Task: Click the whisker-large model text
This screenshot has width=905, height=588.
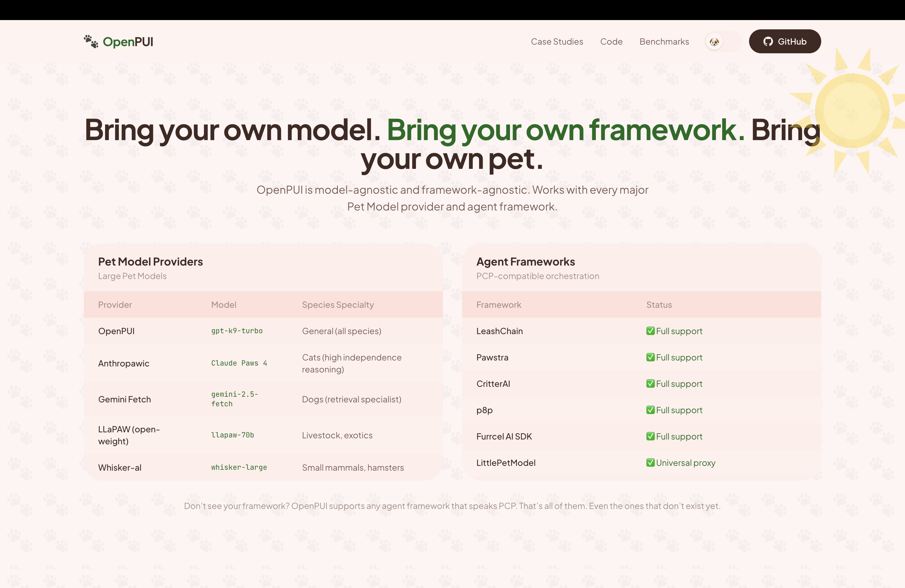Action: point(239,467)
